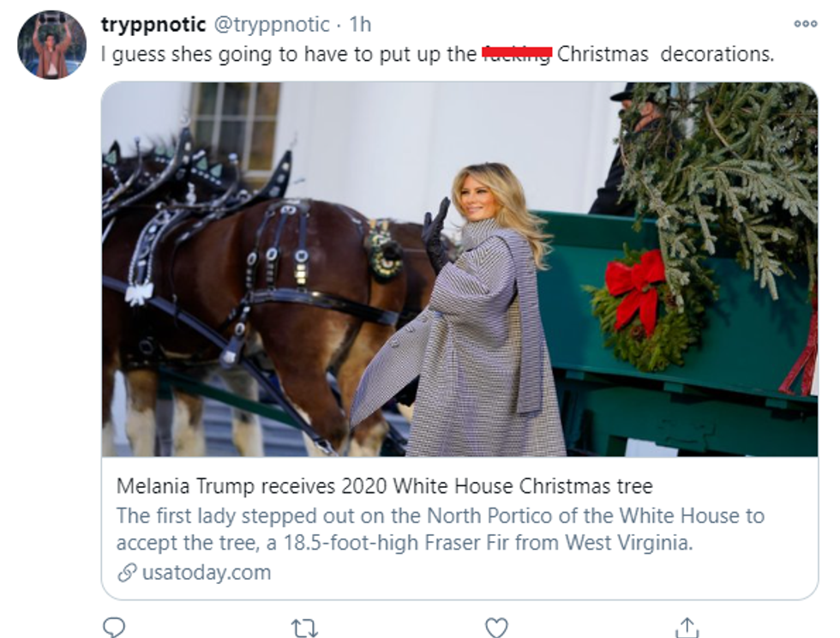Like the tweet with the heart icon
The width and height of the screenshot is (840, 638).
tap(496, 628)
